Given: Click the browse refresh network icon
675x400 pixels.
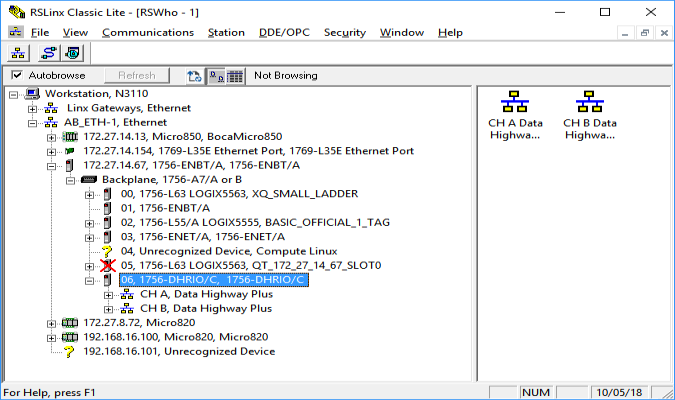Looking at the screenshot, I should click(194, 76).
